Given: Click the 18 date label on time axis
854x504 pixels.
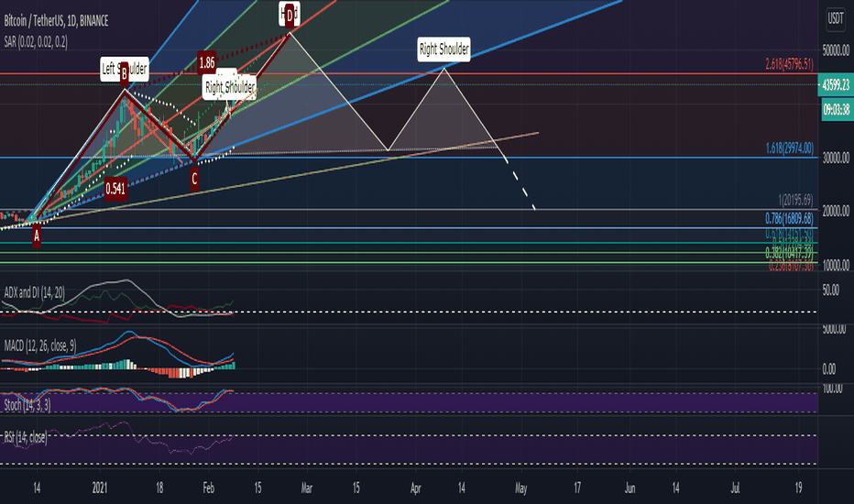Looking at the screenshot, I should pos(159,488).
